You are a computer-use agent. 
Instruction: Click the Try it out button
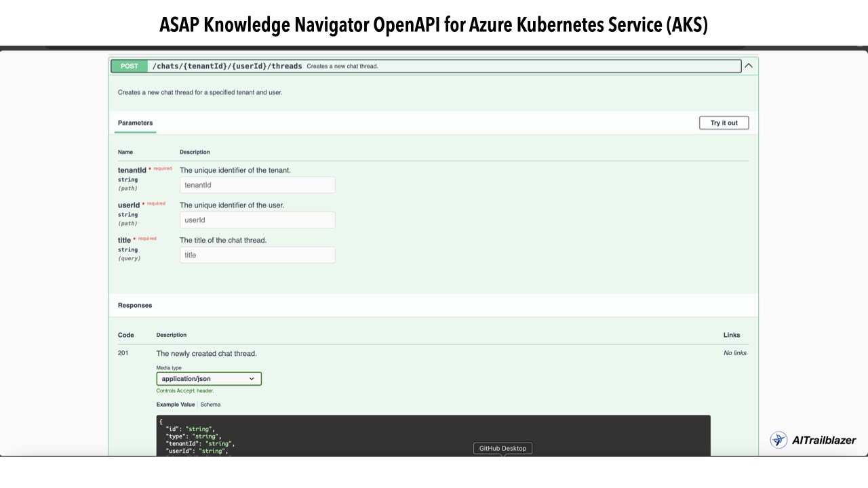point(724,123)
